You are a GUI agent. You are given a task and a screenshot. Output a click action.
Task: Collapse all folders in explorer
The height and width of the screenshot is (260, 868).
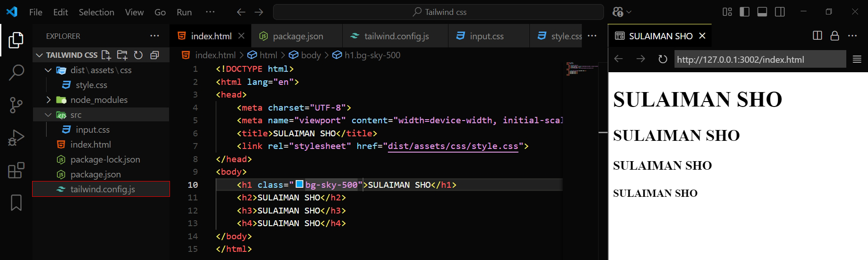(155, 55)
